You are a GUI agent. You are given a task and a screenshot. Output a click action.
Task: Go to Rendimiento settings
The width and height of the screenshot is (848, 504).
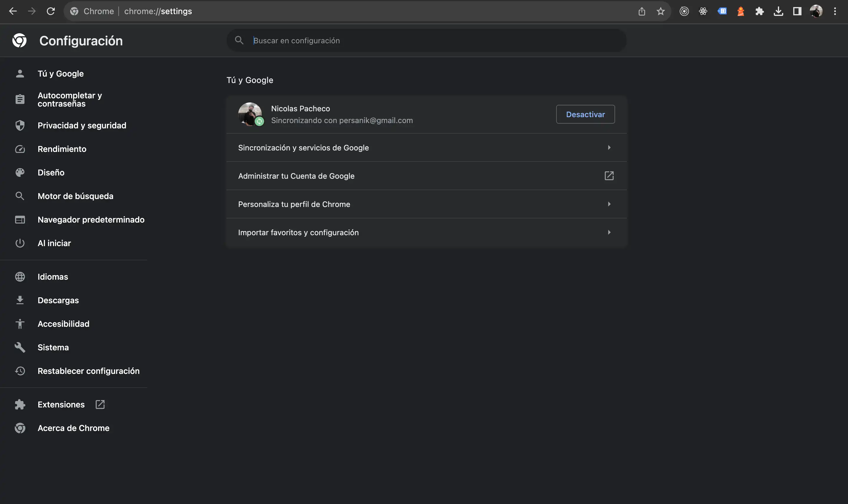(x=62, y=149)
